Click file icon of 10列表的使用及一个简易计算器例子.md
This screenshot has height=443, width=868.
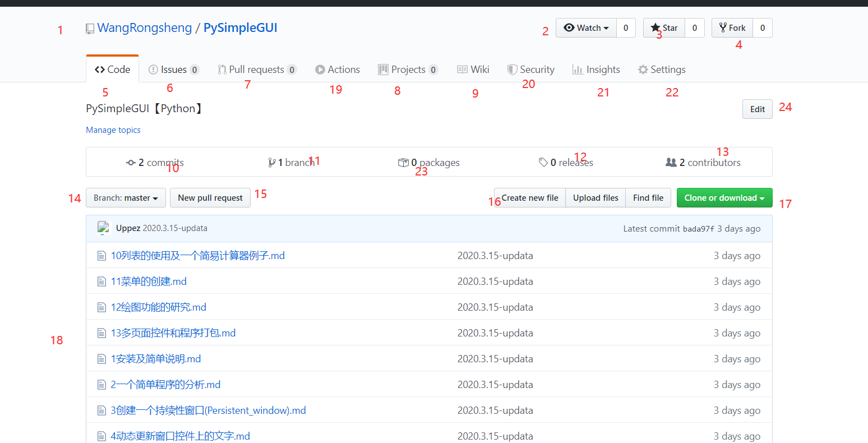pyautogui.click(x=101, y=256)
